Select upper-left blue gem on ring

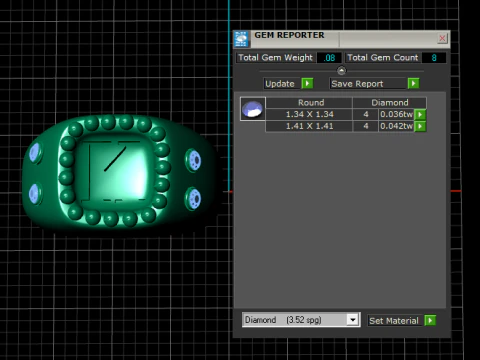35,153
